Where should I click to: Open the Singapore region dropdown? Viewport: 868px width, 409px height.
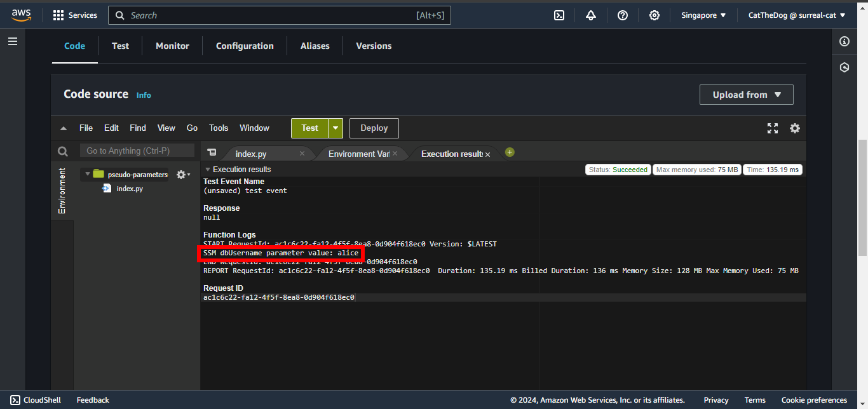point(703,15)
